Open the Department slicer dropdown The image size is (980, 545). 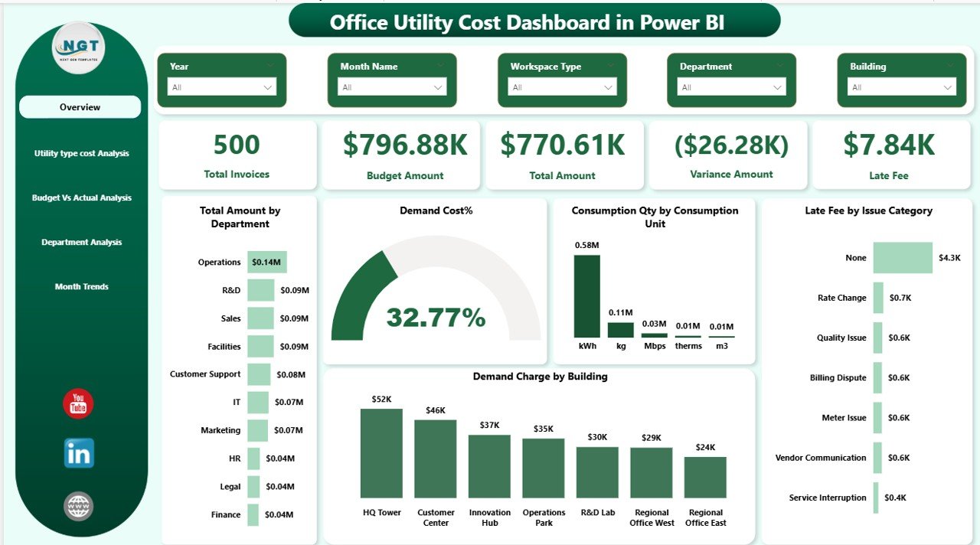coord(731,87)
